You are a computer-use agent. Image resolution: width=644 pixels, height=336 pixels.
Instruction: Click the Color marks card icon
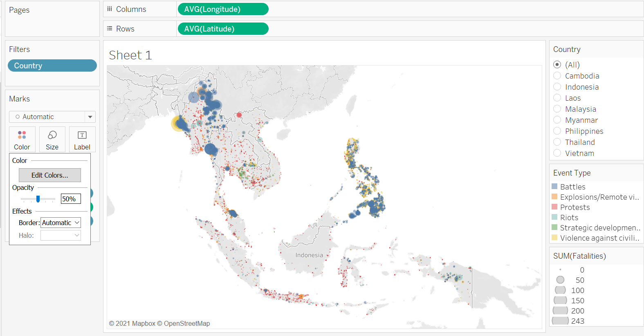click(22, 135)
